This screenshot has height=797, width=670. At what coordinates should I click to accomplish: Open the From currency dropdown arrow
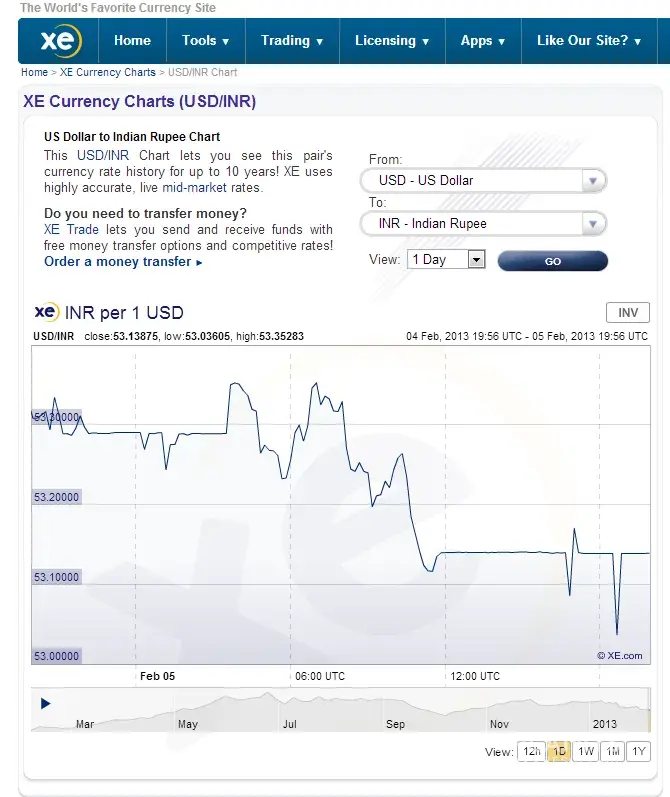(x=593, y=181)
